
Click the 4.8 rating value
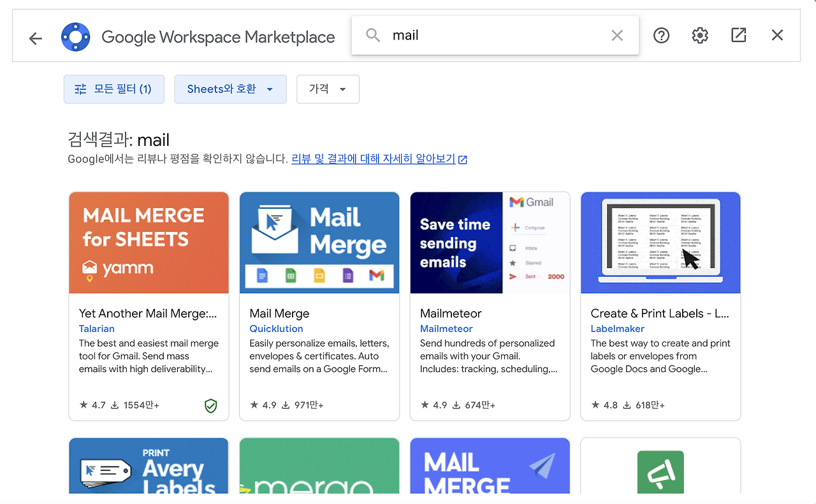[x=611, y=405]
